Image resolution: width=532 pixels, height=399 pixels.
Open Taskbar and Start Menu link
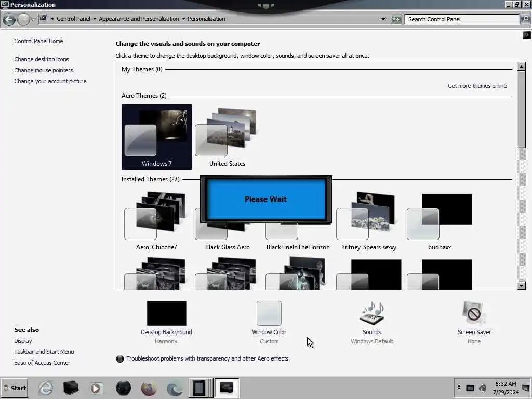tap(44, 352)
